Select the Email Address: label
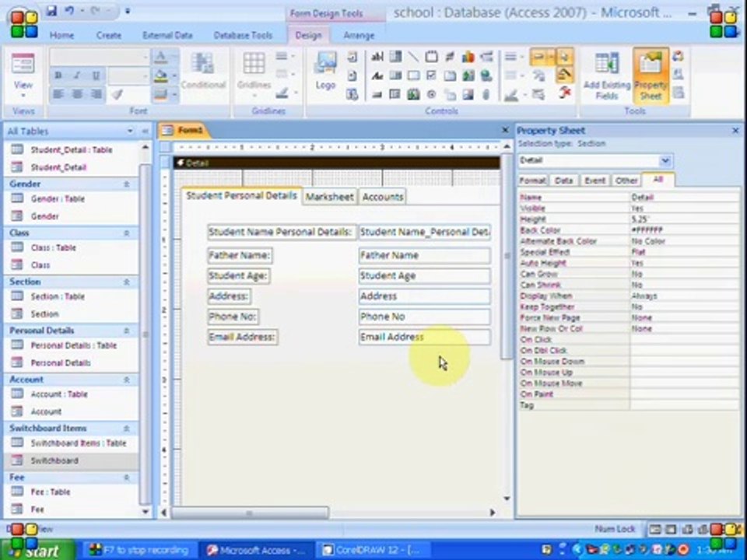This screenshot has height=560, width=747. pyautogui.click(x=243, y=337)
